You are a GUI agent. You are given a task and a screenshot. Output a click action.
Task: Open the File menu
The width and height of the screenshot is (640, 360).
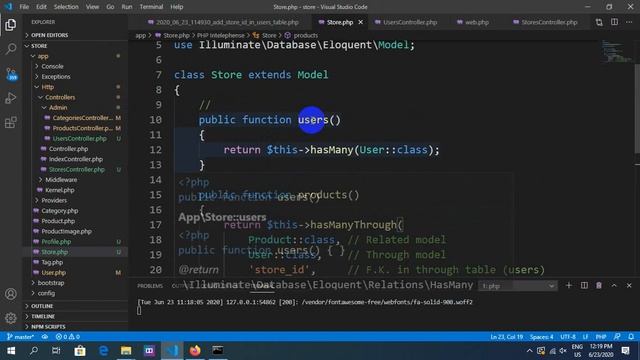click(24, 7)
